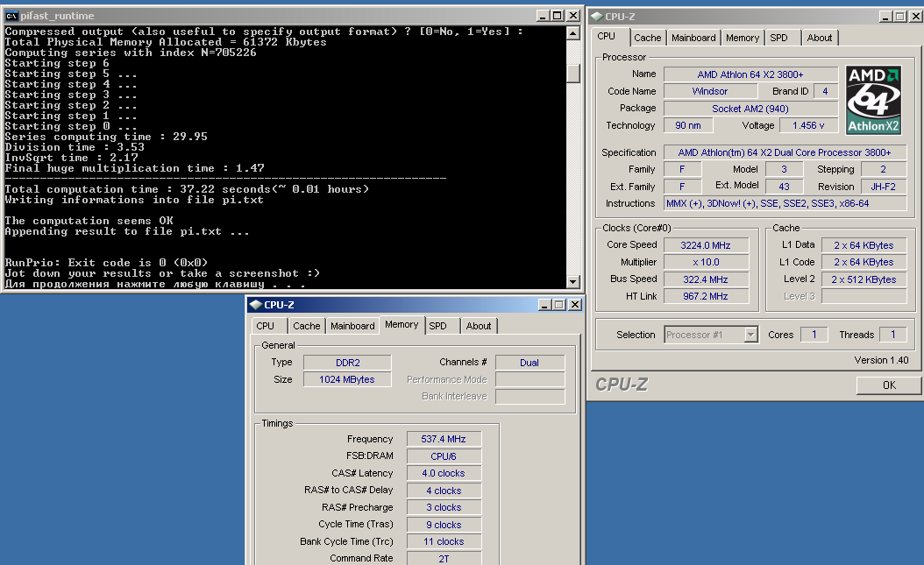Click the RAS# Precharge value '3 clocks'
Screen dimensions: 924x565
pos(444,507)
